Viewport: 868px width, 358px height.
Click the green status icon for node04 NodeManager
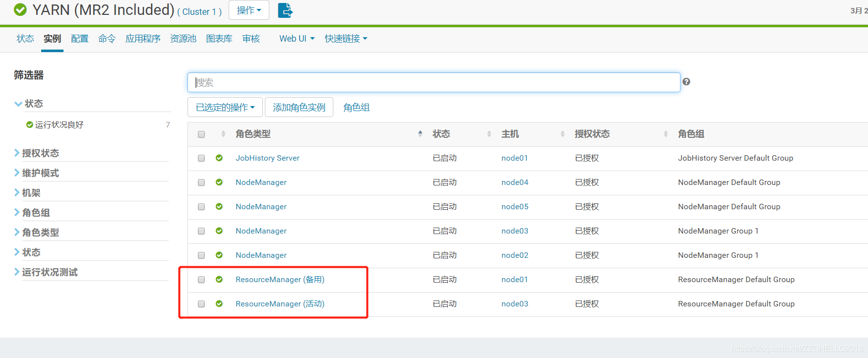click(219, 182)
